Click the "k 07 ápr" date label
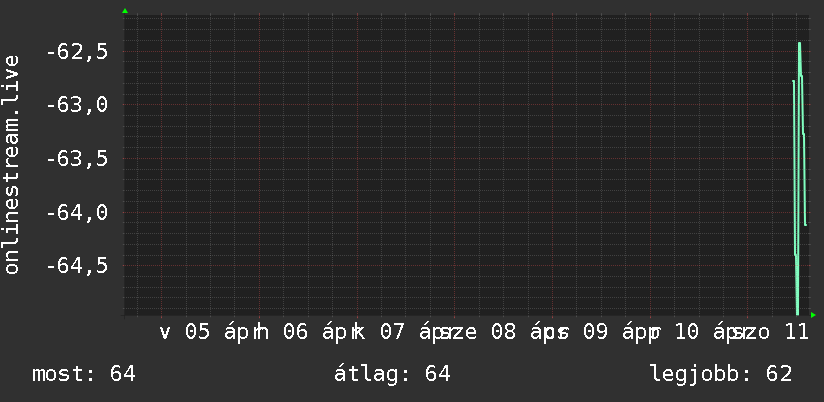 pos(400,332)
